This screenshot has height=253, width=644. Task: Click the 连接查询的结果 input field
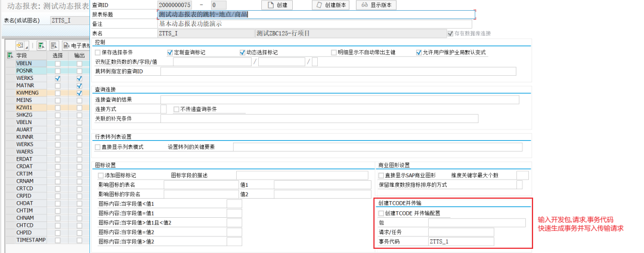point(340,100)
